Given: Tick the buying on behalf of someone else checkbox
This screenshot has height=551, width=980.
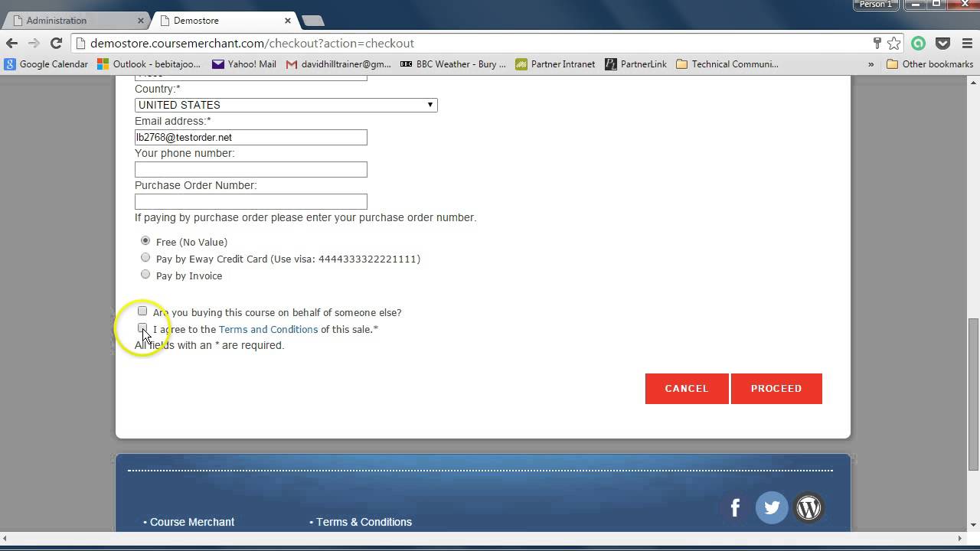Looking at the screenshot, I should (x=142, y=311).
